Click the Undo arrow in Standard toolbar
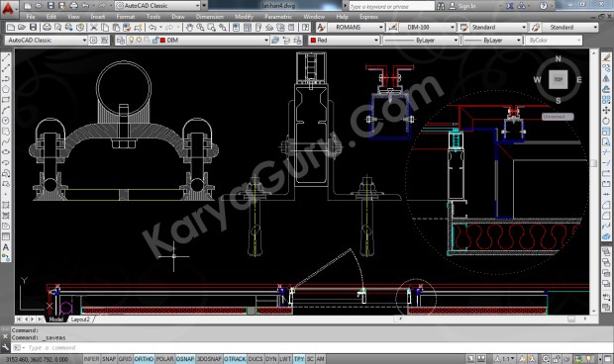 click(x=153, y=28)
